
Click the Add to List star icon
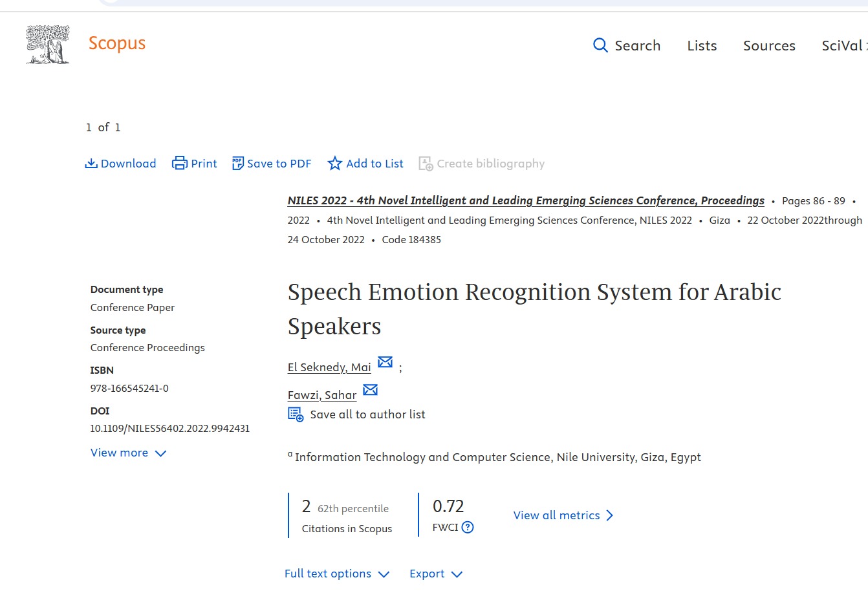(334, 164)
